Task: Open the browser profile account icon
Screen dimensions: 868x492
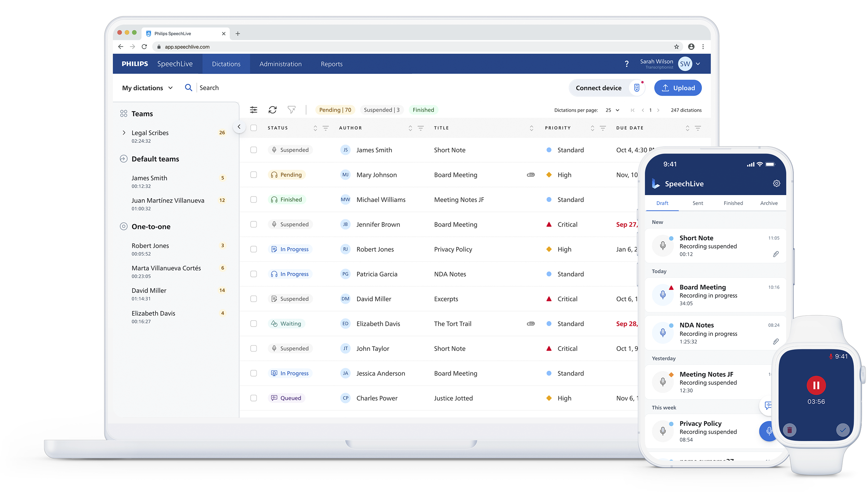Action: pos(691,47)
